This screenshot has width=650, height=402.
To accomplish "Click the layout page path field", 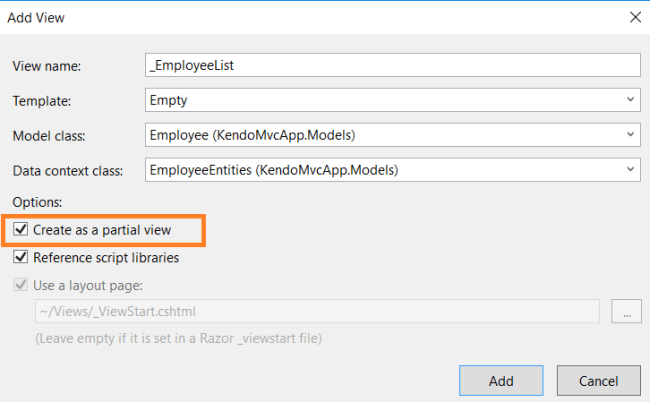I will [x=317, y=311].
